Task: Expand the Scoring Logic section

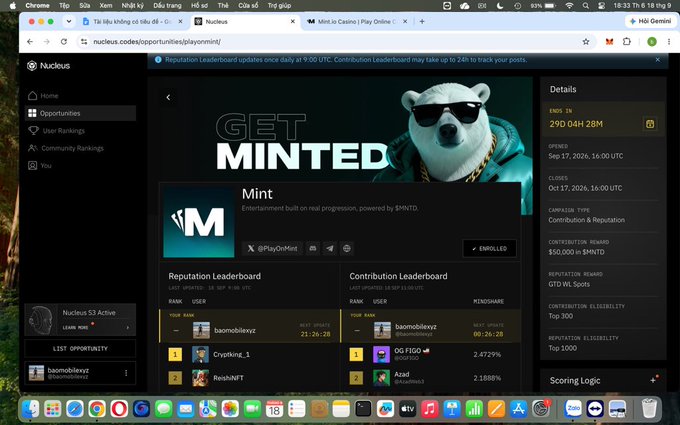Action: coord(653,380)
